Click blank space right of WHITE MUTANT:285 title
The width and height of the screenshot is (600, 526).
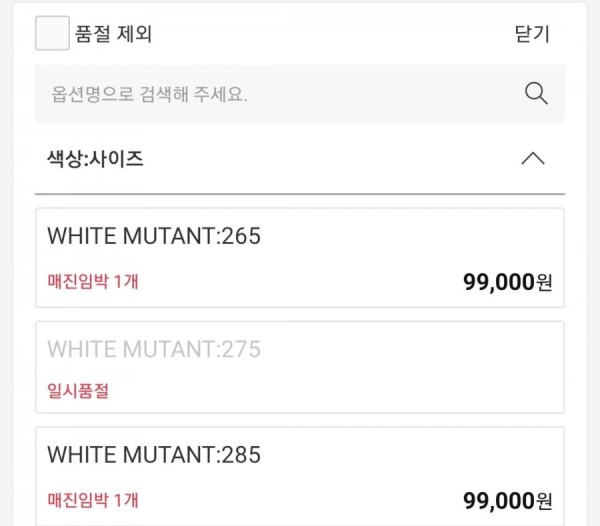[x=411, y=454]
